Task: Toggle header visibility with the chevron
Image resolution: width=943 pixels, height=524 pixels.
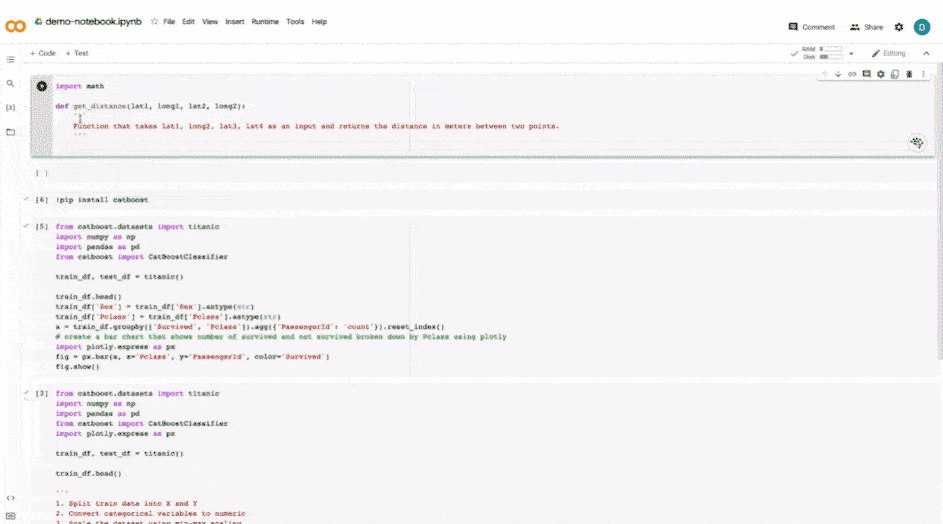Action: click(x=927, y=53)
